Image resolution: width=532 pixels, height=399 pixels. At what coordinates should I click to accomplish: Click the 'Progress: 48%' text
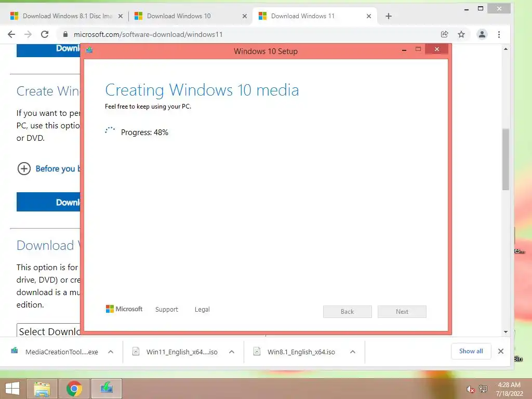(144, 132)
